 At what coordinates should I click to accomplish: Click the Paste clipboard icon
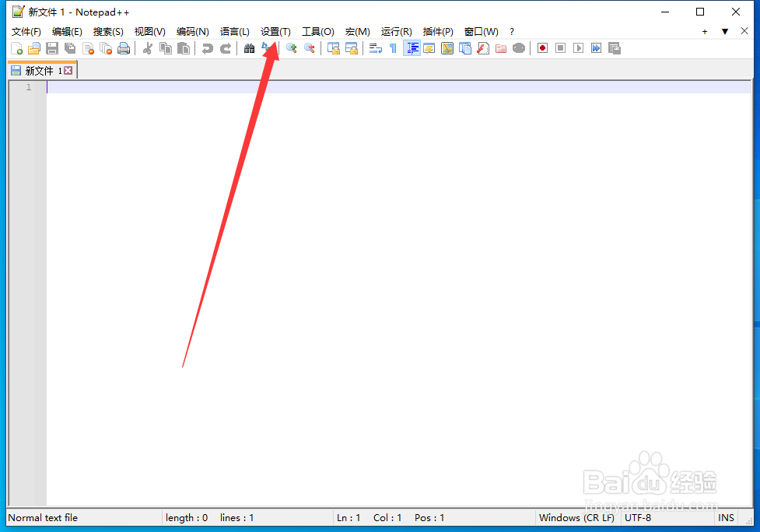pos(184,48)
